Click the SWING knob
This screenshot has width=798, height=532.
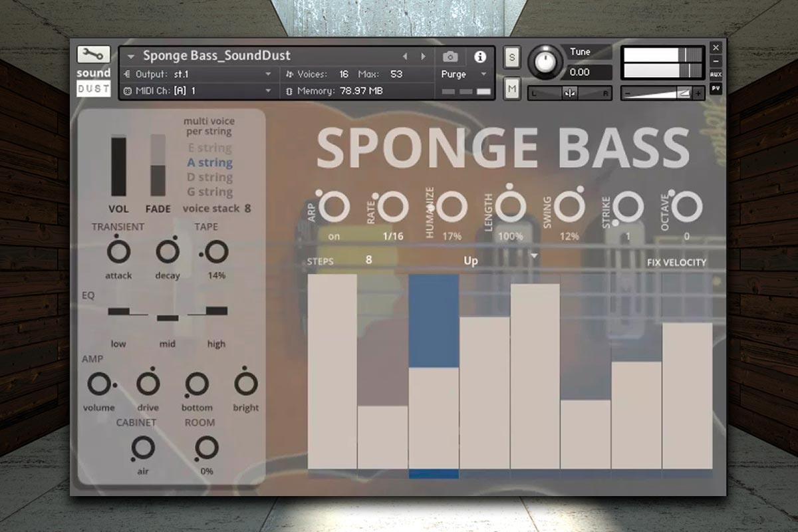pos(570,207)
